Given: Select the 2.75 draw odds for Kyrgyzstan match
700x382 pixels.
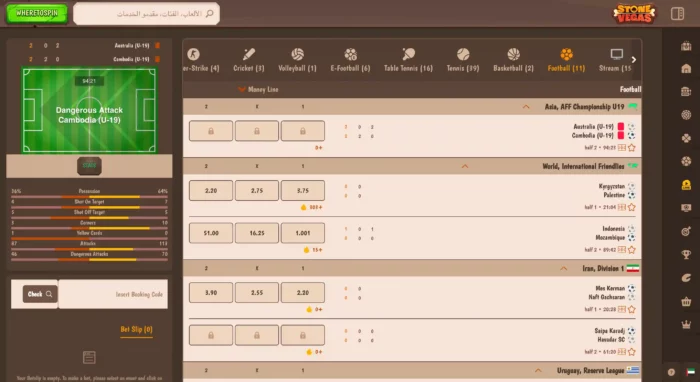Looking at the screenshot, I should 257,191.
